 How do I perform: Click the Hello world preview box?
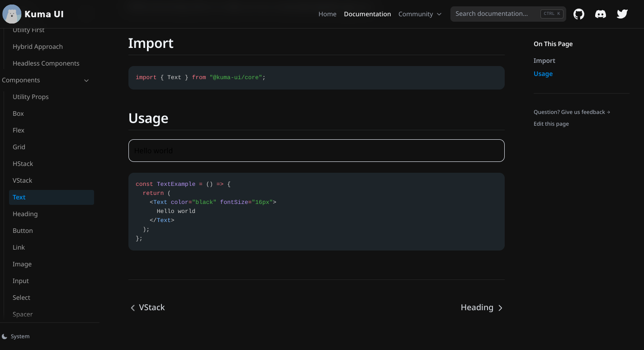click(x=317, y=151)
